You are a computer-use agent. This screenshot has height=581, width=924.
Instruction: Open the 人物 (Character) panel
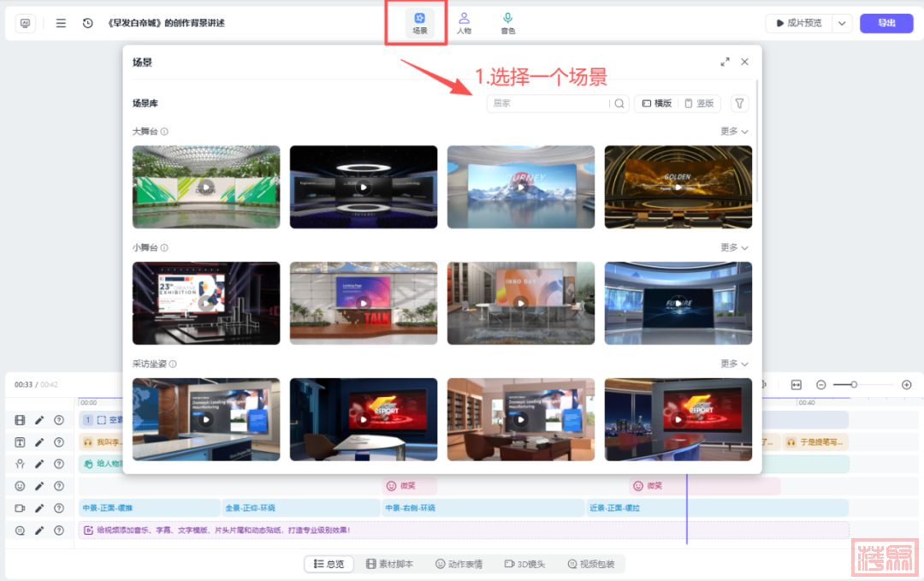(464, 23)
